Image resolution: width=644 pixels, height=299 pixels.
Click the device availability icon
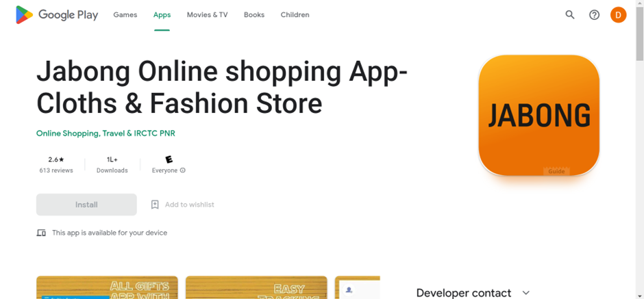[41, 233]
